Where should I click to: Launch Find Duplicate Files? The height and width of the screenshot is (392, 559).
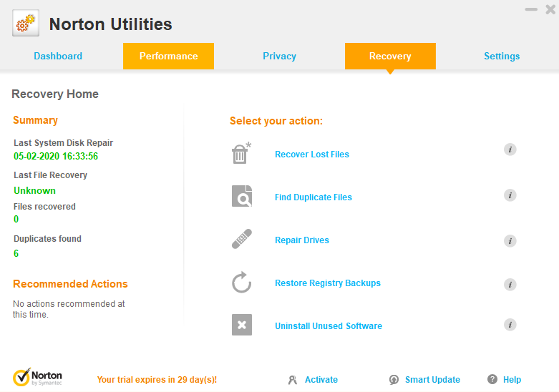[x=313, y=197]
